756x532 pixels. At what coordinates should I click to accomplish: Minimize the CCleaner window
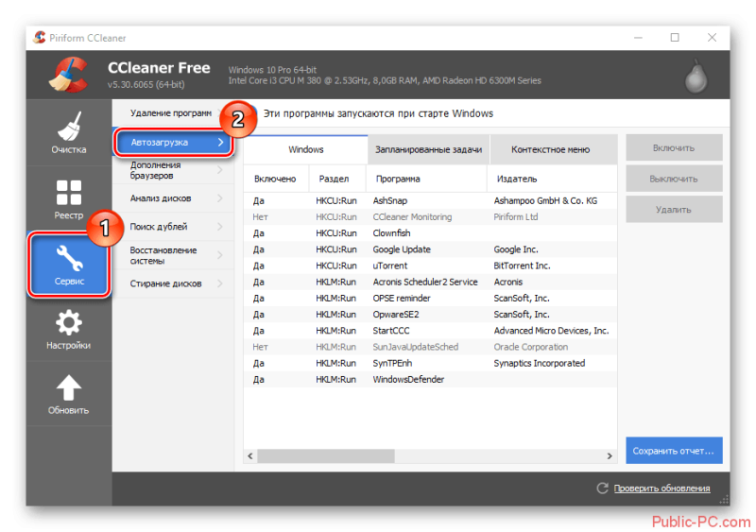click(x=639, y=38)
